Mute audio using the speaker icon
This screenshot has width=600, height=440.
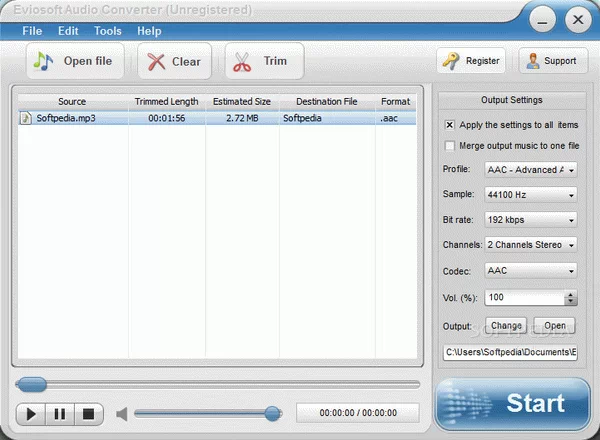tap(122, 414)
